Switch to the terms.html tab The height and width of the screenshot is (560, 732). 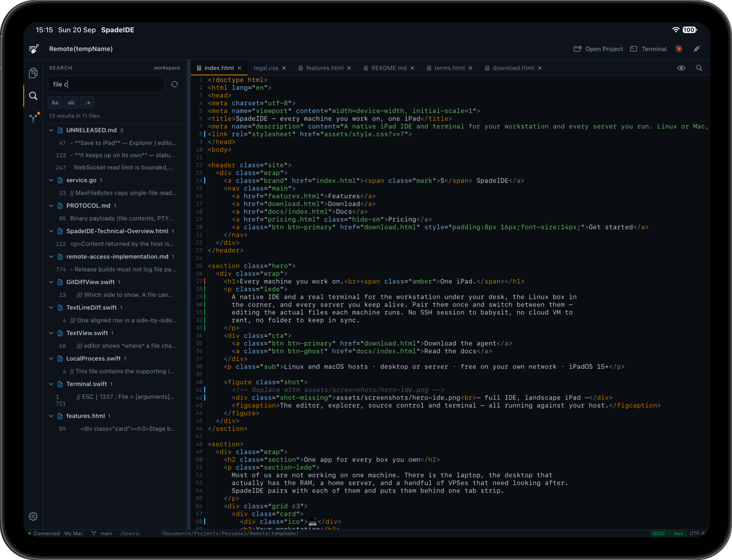click(449, 68)
